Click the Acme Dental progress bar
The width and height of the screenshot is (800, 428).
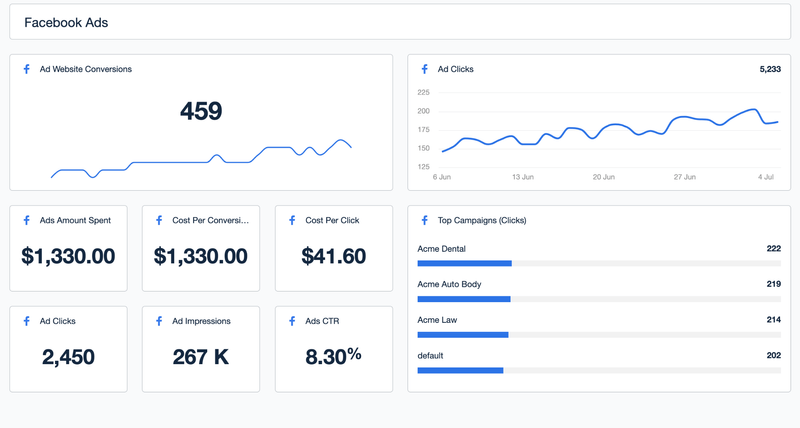tap(598, 263)
